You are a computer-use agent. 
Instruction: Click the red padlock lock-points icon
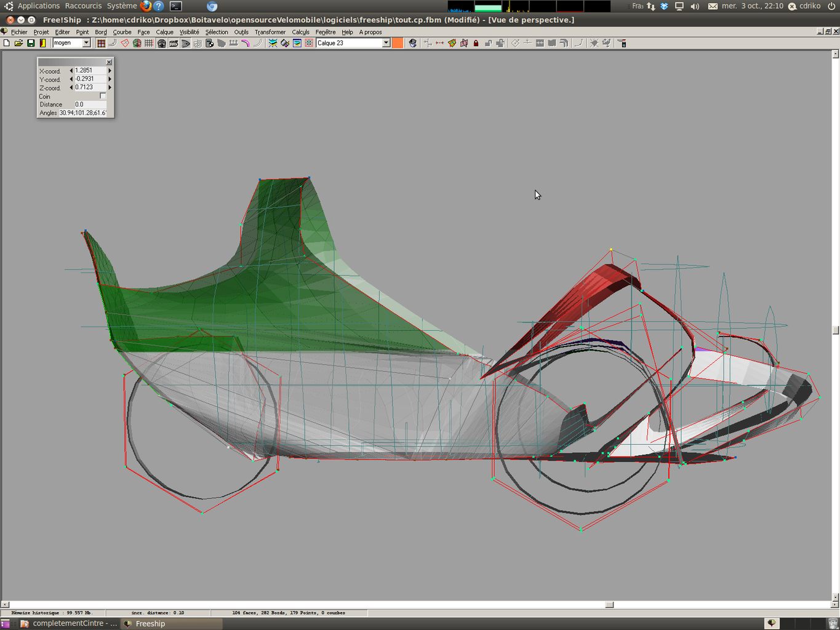pyautogui.click(x=476, y=43)
